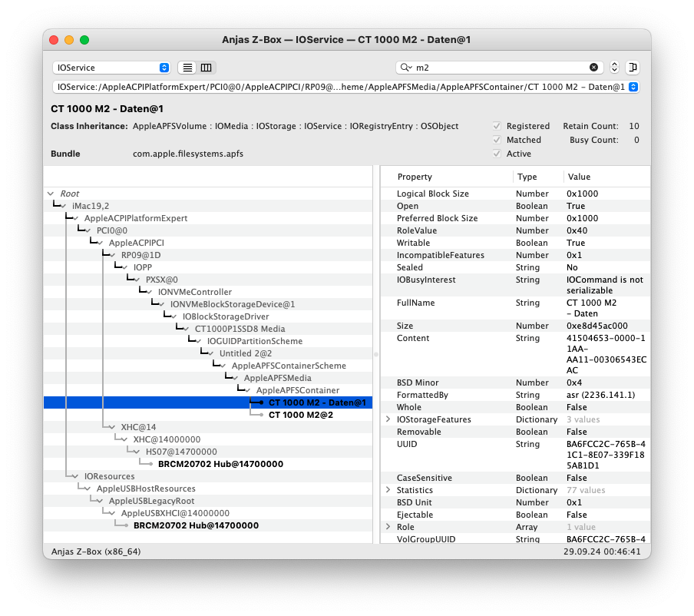
Task: Open search options magnifier menu
Action: [406, 68]
